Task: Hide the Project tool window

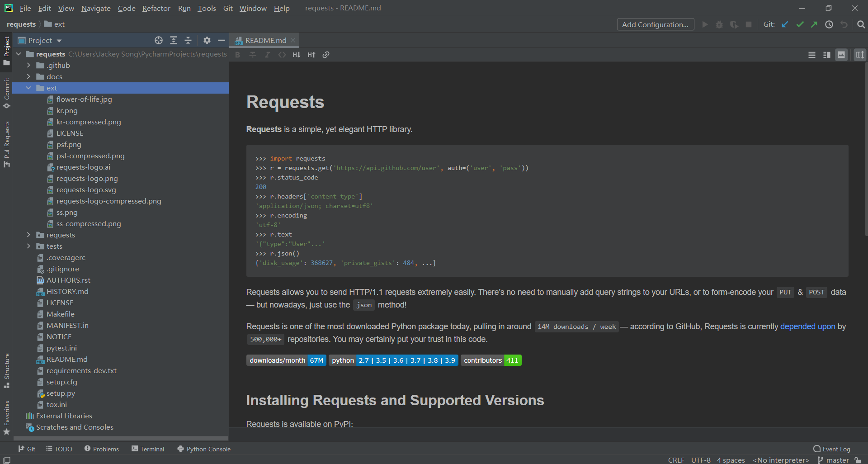Action: (x=222, y=40)
